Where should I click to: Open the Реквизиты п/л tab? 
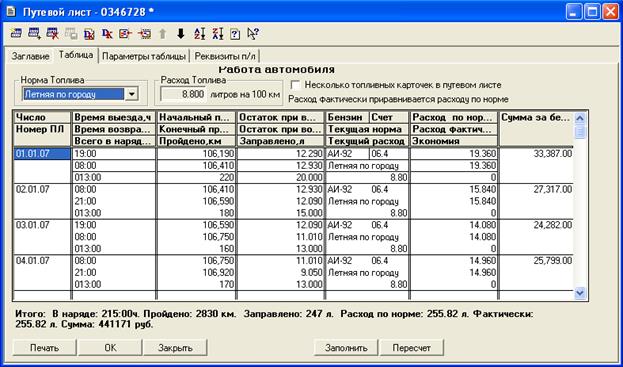click(226, 56)
